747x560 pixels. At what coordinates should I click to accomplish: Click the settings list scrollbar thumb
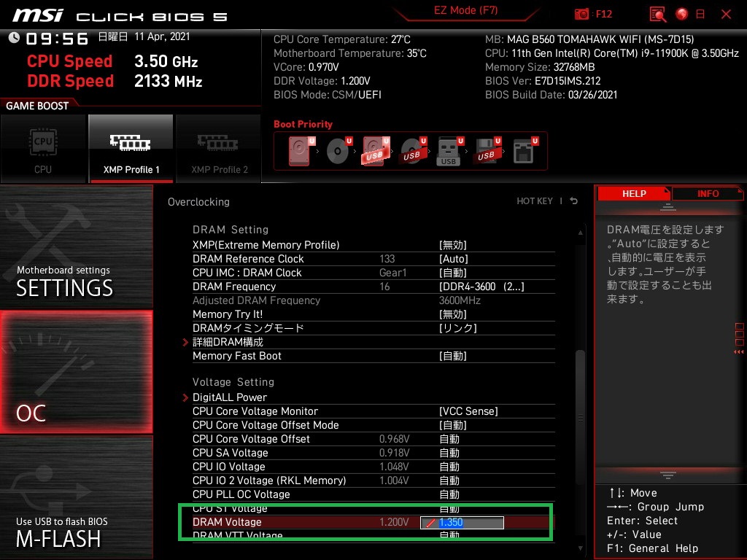click(580, 416)
